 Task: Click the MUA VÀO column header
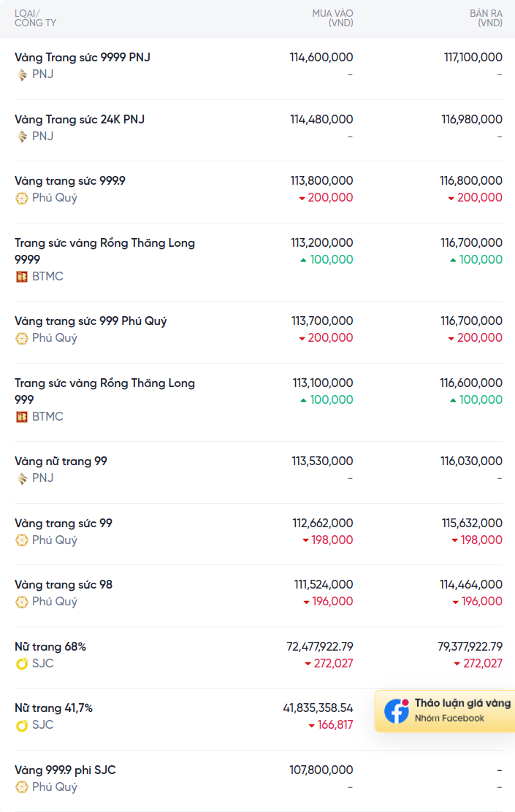[x=332, y=18]
